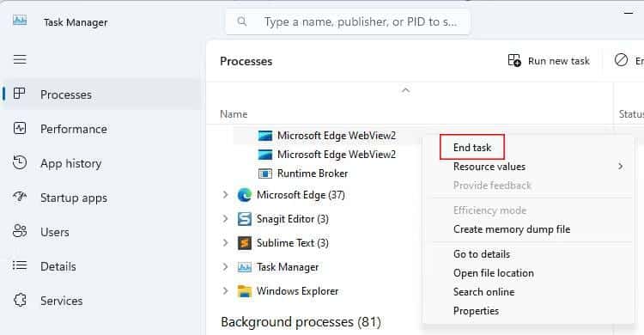Go to the Startup apps tab
This screenshot has width=644, height=335.
pyautogui.click(x=74, y=198)
